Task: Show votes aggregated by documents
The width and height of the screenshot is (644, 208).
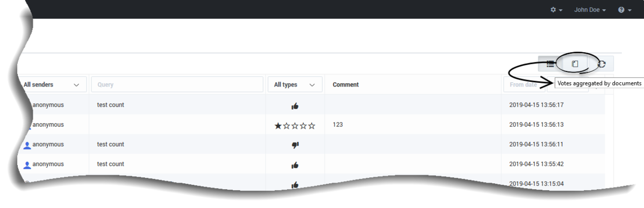Action: point(575,64)
